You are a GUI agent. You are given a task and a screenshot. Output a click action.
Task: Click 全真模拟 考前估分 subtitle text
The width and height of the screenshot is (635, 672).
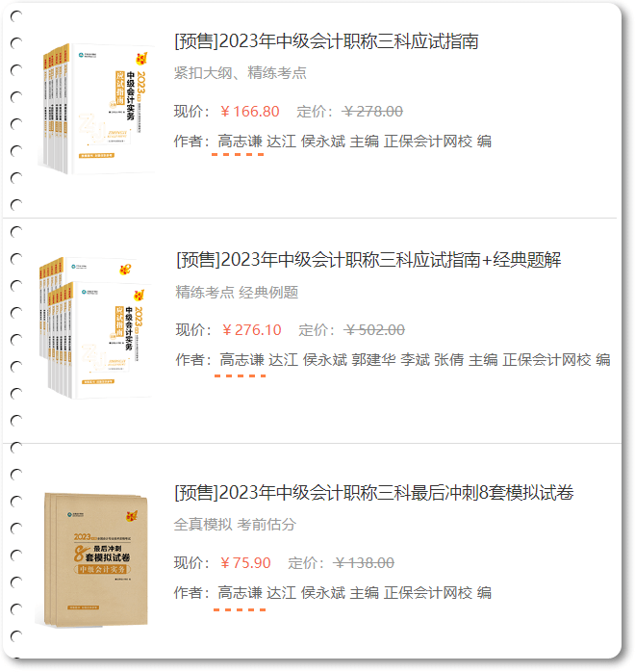click(235, 524)
